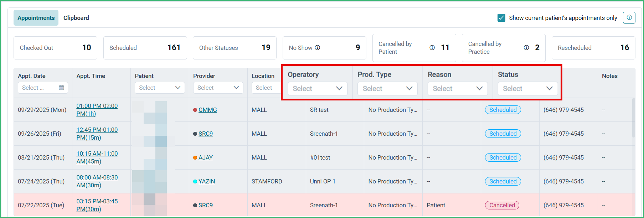644x218 pixels.
Task: Expand the Operatory Select dropdown
Action: 318,88
